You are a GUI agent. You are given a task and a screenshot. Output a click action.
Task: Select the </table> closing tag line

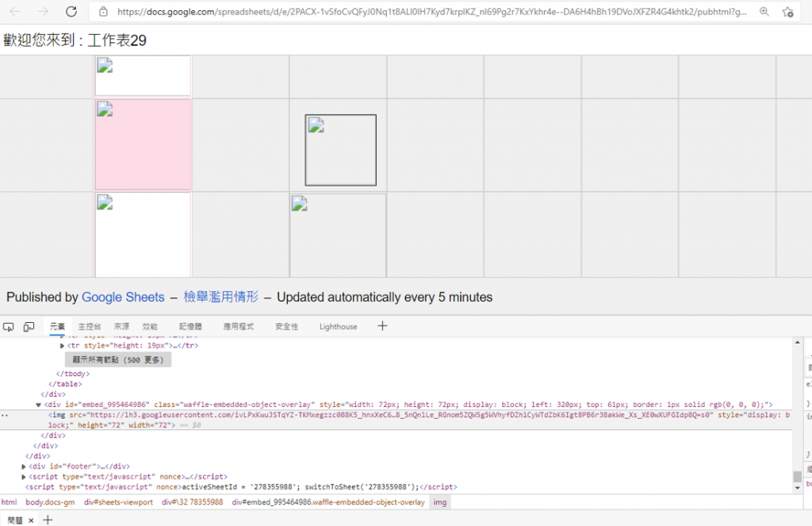65,384
